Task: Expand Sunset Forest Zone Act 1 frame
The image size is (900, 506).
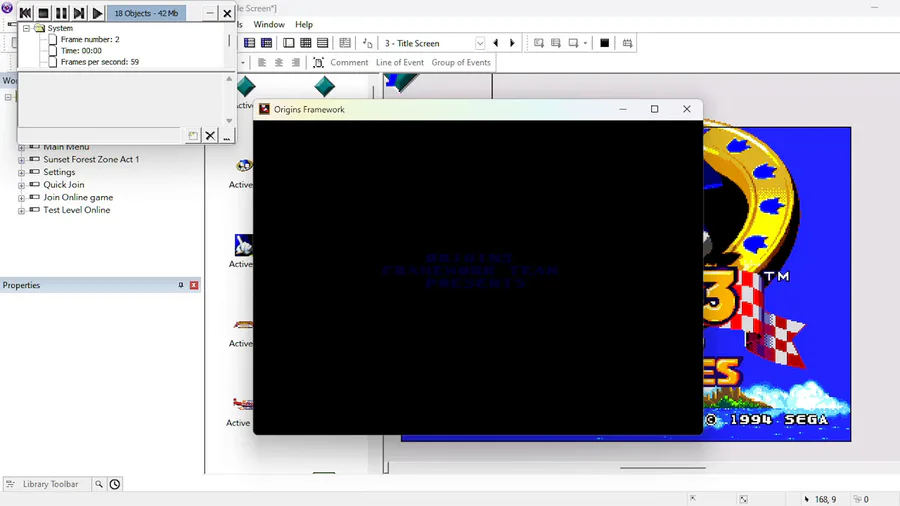Action: click(21, 160)
